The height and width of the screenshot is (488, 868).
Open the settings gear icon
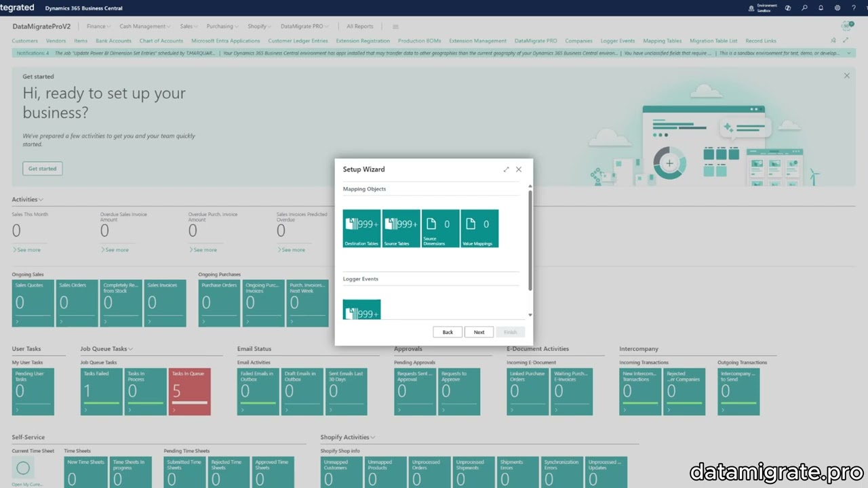click(837, 8)
